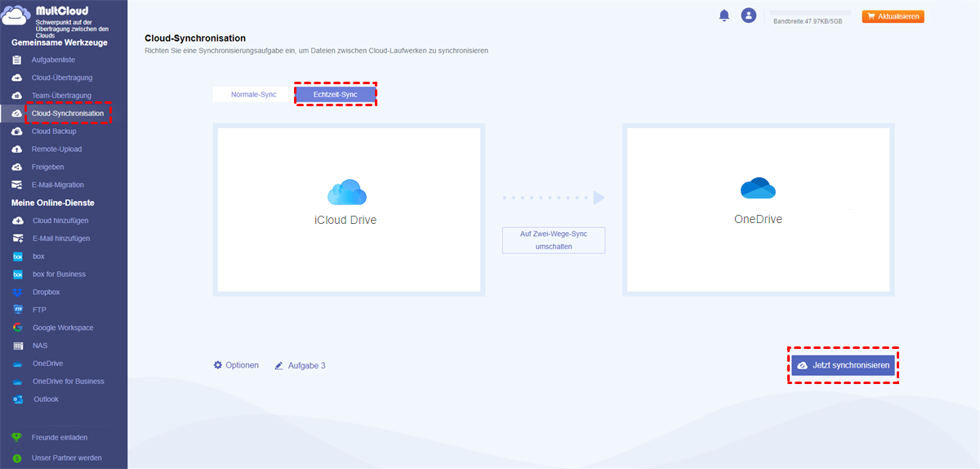The height and width of the screenshot is (469, 980).
Task: Click the Cloud Backup sidebar icon
Action: (17, 132)
